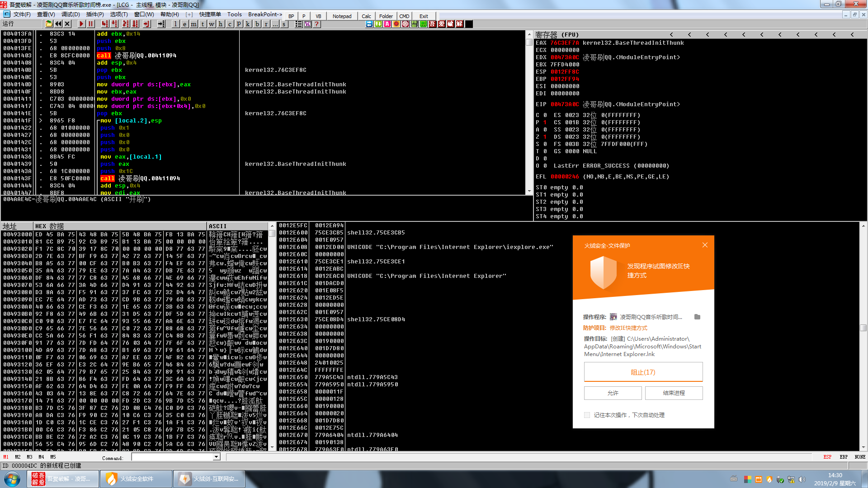Image resolution: width=868 pixels, height=488 pixels.
Task: Toggle the EBP stack mode at bottom right
Action: pyautogui.click(x=844, y=457)
